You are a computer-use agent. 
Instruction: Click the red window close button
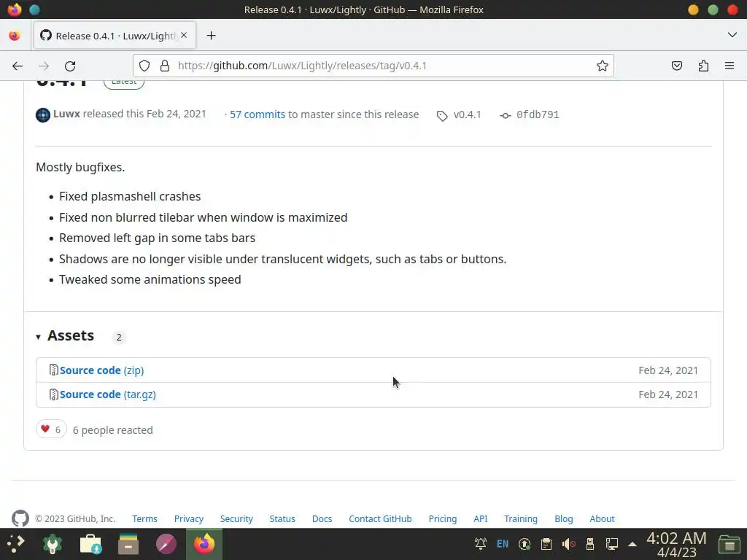(732, 9)
